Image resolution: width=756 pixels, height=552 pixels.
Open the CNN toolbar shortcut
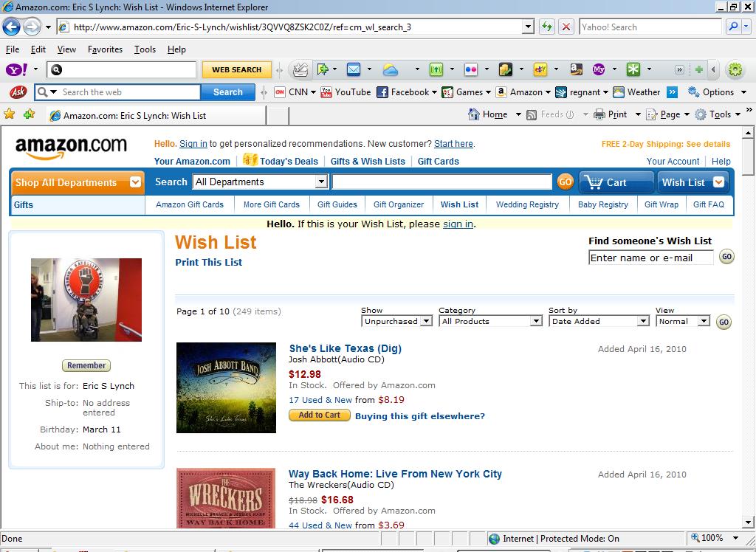coord(294,92)
